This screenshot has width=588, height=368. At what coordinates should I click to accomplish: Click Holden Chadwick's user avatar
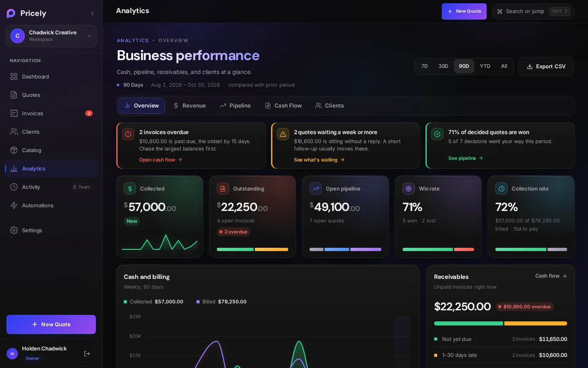[x=12, y=354]
